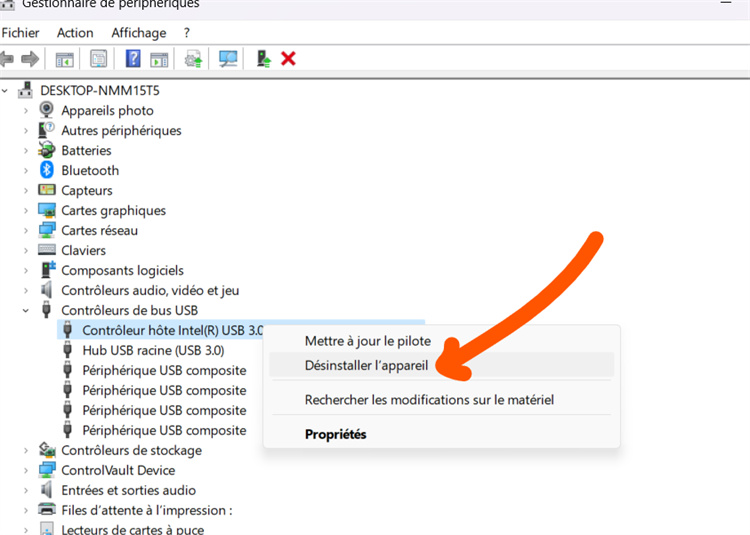
Task: Click the red X Uninstall device icon
Action: coord(288,59)
